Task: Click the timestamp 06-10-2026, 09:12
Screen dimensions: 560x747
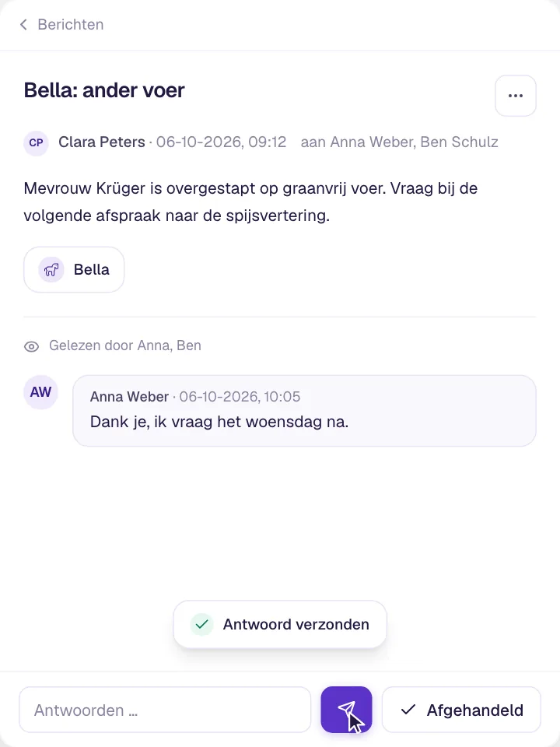Action: (x=221, y=142)
